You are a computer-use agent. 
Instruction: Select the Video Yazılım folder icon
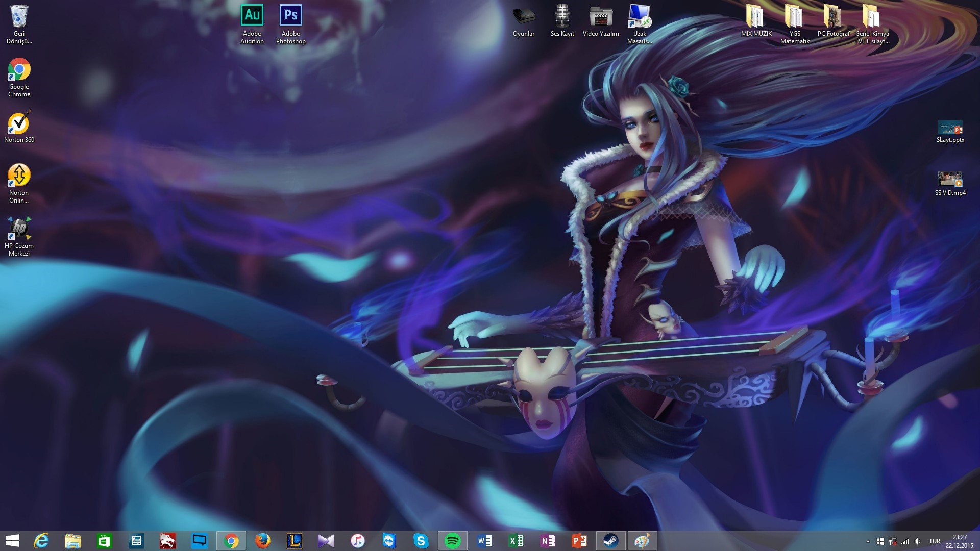[601, 21]
